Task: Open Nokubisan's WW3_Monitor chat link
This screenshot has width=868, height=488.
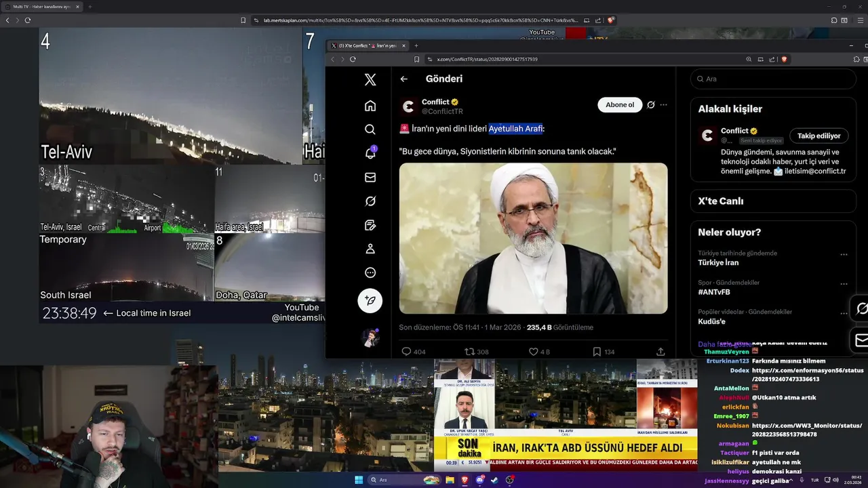Action: tap(806, 430)
